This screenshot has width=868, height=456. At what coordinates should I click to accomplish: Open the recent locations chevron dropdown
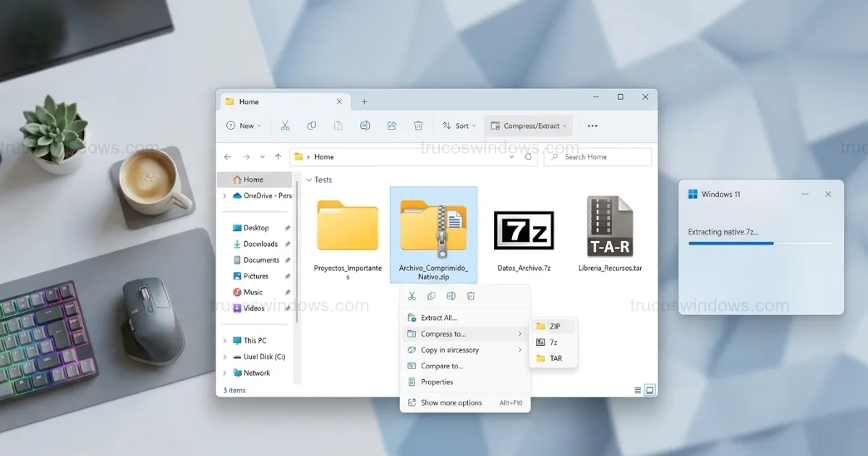coord(262,157)
